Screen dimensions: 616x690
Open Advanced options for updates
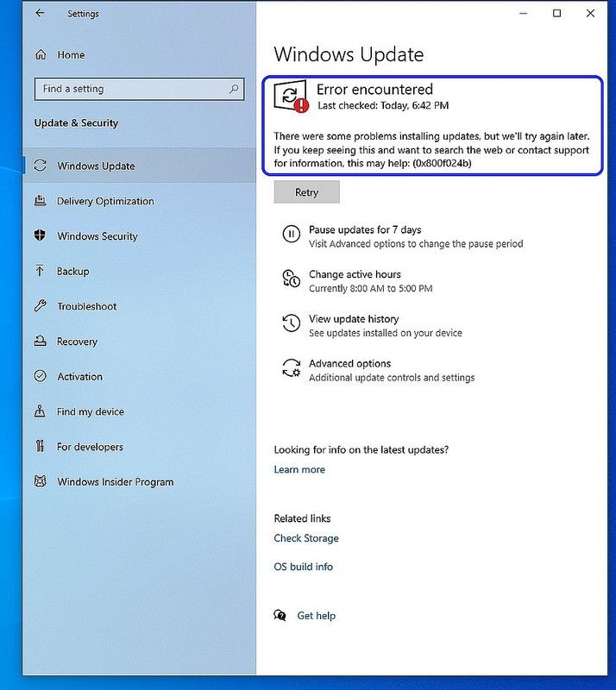click(349, 363)
